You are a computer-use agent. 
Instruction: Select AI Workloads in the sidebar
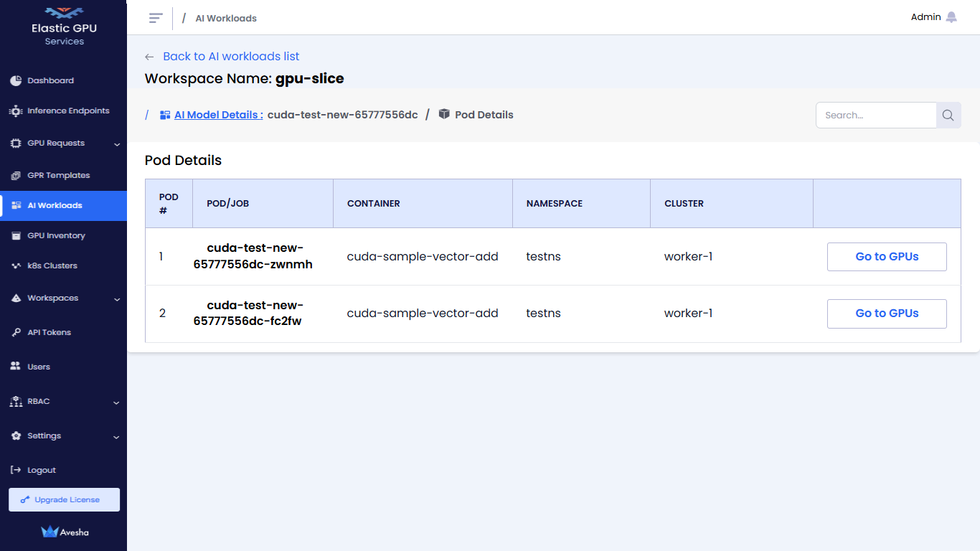tap(55, 205)
